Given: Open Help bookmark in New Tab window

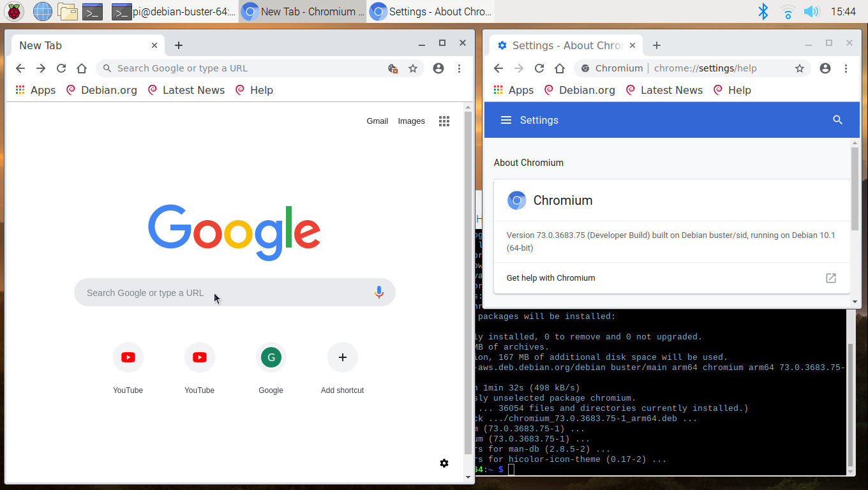Looking at the screenshot, I should click(254, 90).
